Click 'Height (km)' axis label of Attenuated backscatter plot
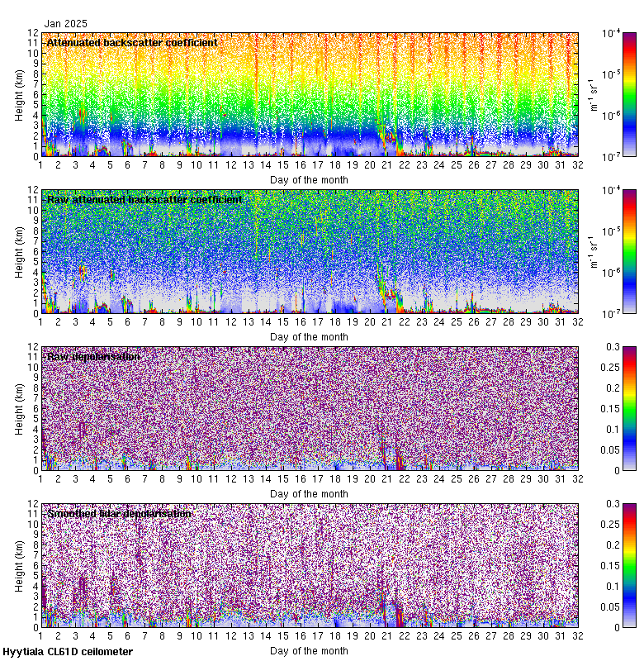The height and width of the screenshot is (661, 644). tap(19, 95)
